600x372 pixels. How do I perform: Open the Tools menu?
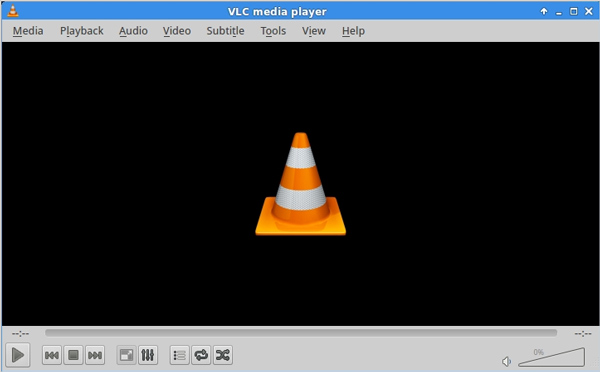point(273,31)
